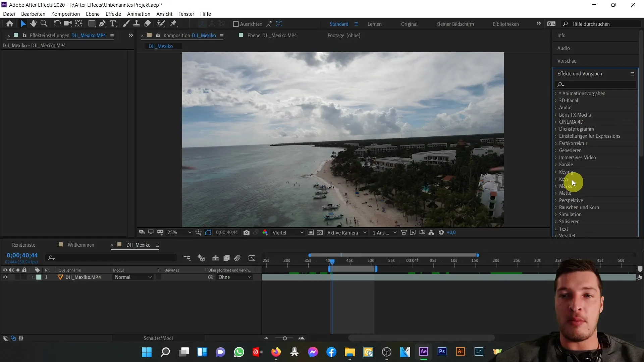Select the Rotation tool
Viewport: 644px width, 362px height.
point(57,24)
